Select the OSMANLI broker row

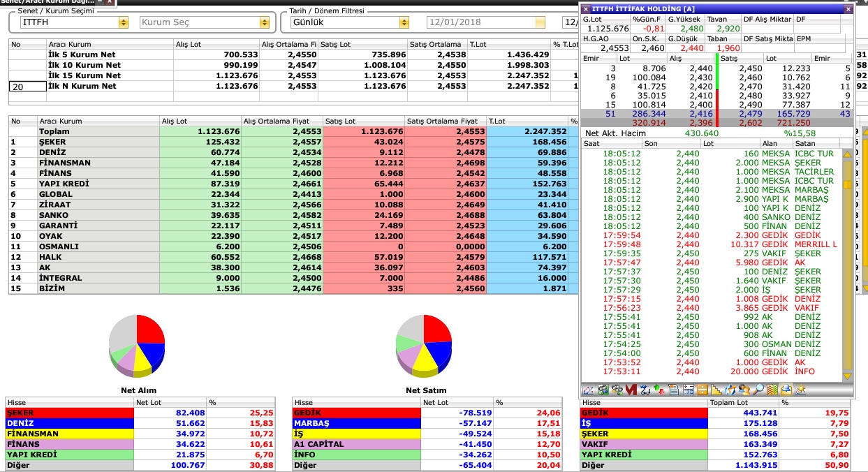click(293, 246)
